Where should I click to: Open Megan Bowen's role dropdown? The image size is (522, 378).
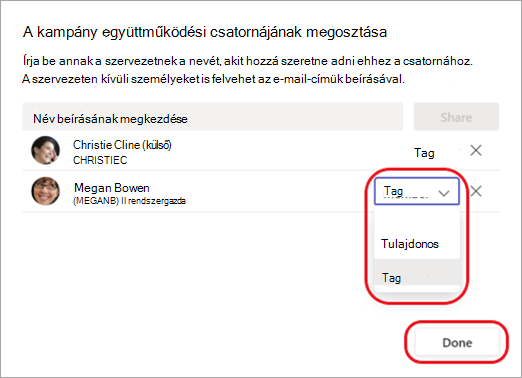[x=417, y=191]
